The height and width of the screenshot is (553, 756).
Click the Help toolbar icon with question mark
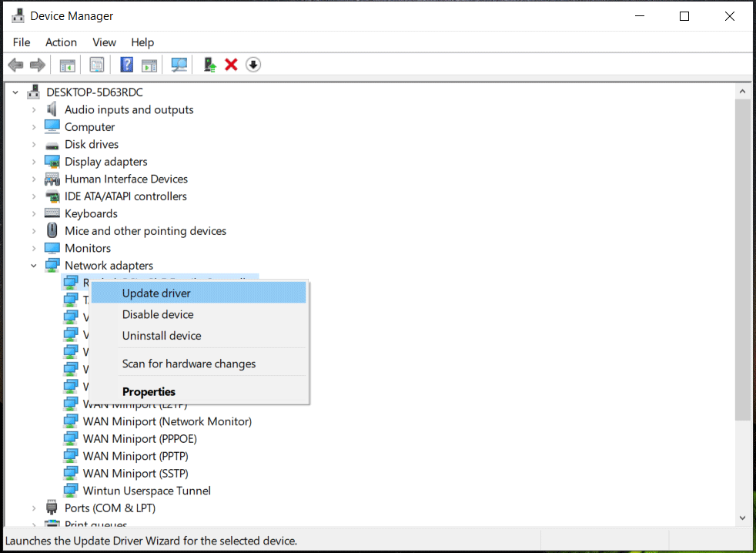(x=127, y=65)
